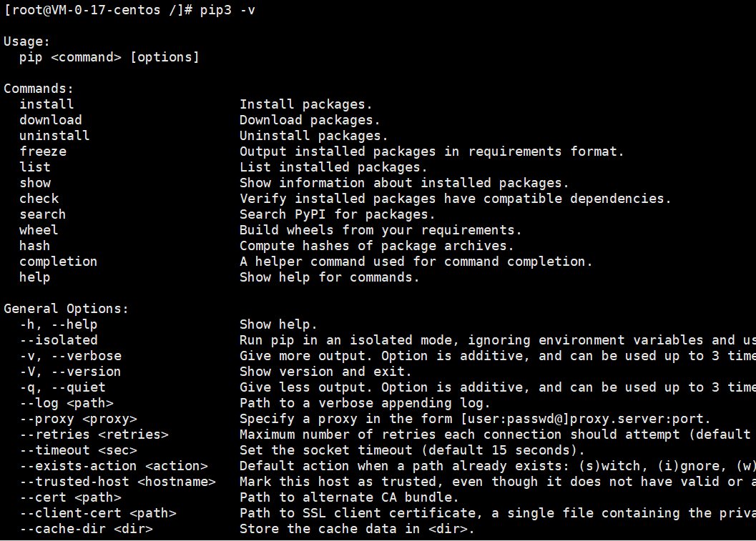Click the '--client-cert <path>' option
This screenshot has height=541, width=756.
(99, 513)
